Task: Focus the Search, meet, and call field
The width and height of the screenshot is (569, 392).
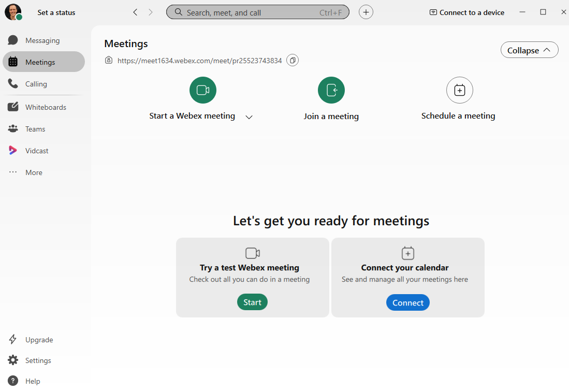Action: point(258,12)
